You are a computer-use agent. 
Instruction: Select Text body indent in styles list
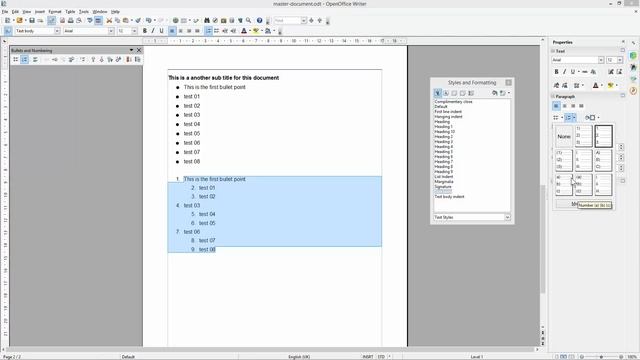pyautogui.click(x=449, y=197)
